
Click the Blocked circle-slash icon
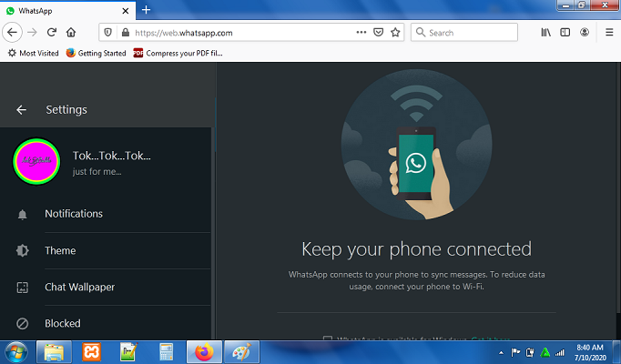click(22, 324)
